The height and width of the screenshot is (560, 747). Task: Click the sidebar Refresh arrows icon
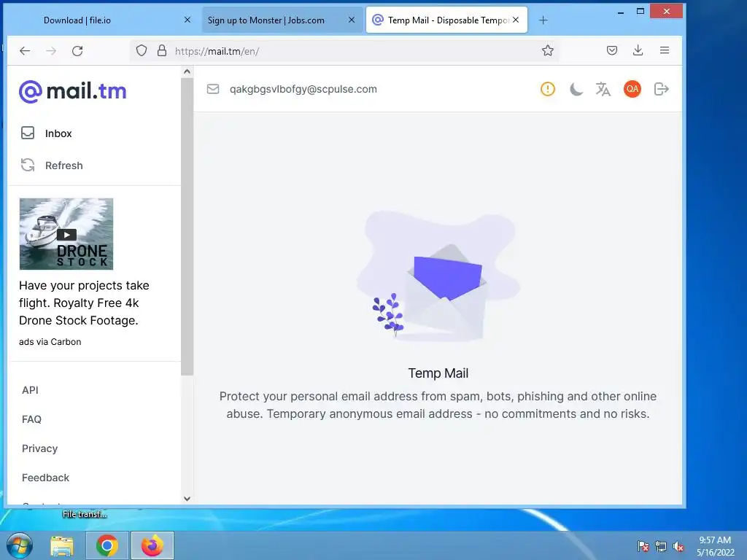pyautogui.click(x=28, y=165)
